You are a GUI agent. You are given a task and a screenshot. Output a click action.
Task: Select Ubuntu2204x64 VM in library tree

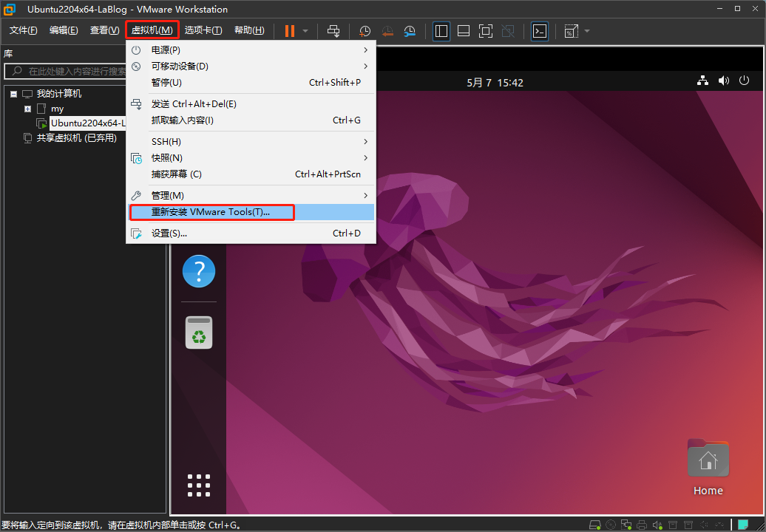click(87, 123)
